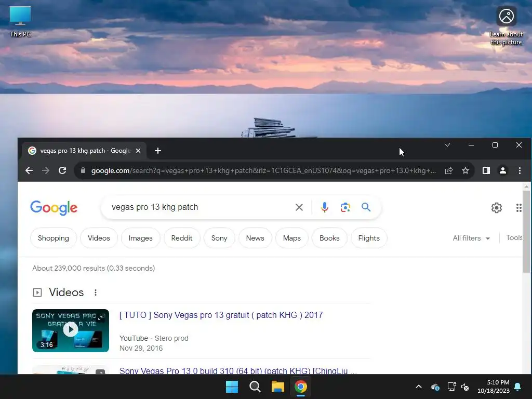Open OneDrive tray icon
This screenshot has height=399, width=532.
point(435,387)
